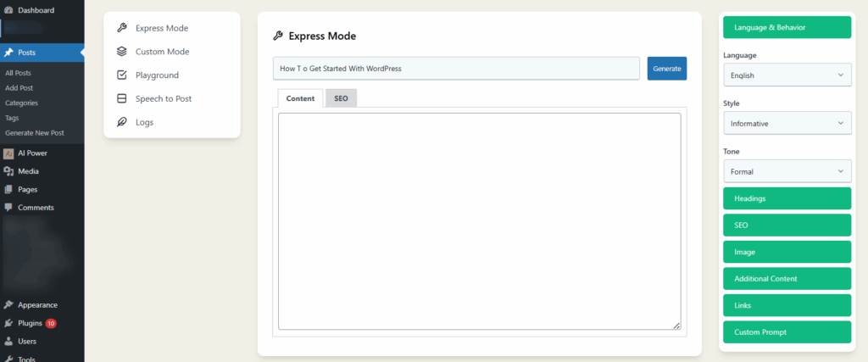Expand the Language & Behavior section
Image resolution: width=868 pixels, height=362 pixels.
coord(787,27)
